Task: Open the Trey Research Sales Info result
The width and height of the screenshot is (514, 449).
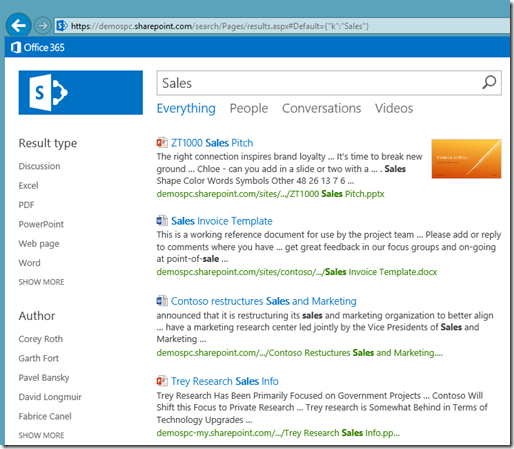Action: point(225,381)
